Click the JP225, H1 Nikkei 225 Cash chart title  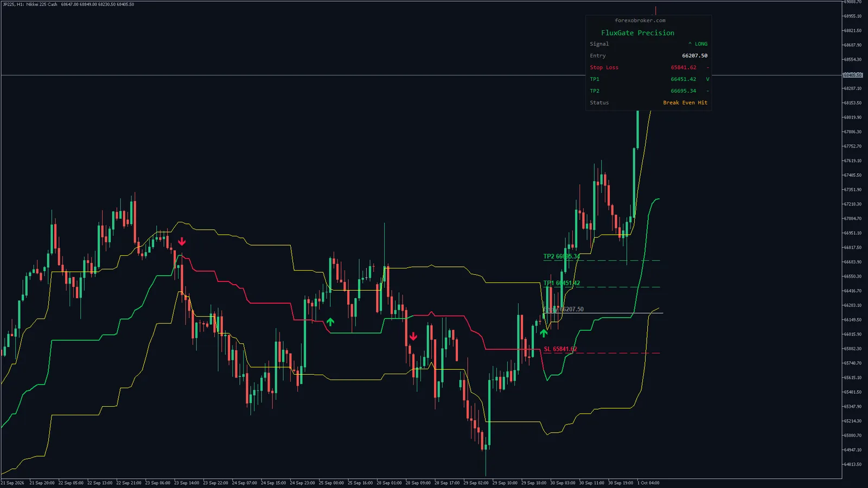(30, 4)
